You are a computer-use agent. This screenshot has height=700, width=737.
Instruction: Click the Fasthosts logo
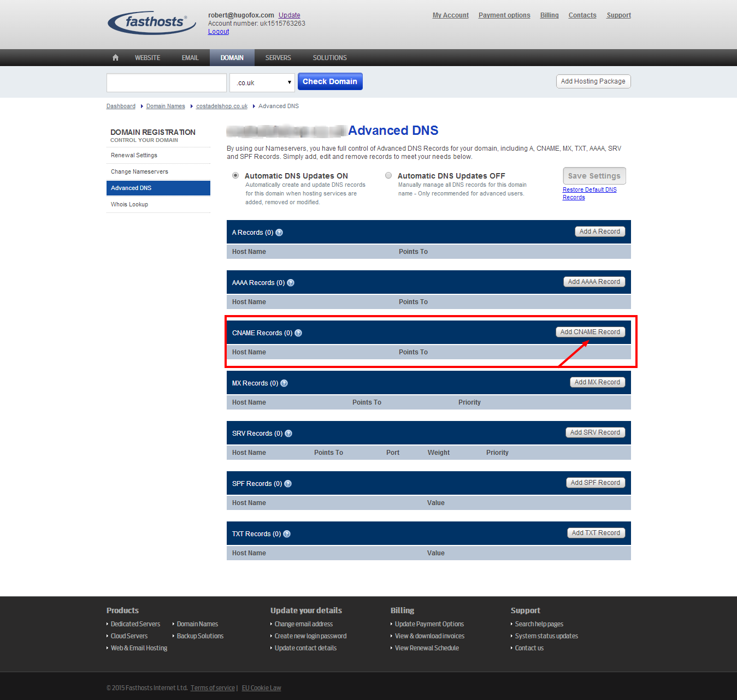pos(152,22)
